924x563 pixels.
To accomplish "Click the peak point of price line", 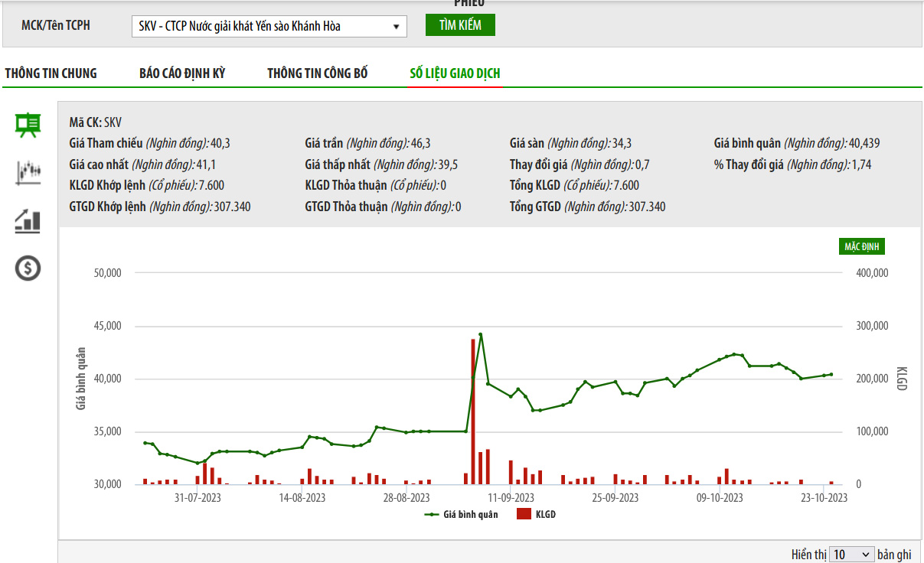I will (x=481, y=334).
